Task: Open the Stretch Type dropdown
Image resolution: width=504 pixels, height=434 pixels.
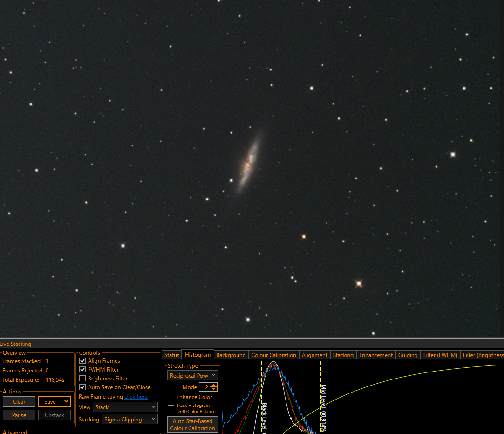Action: coord(192,375)
